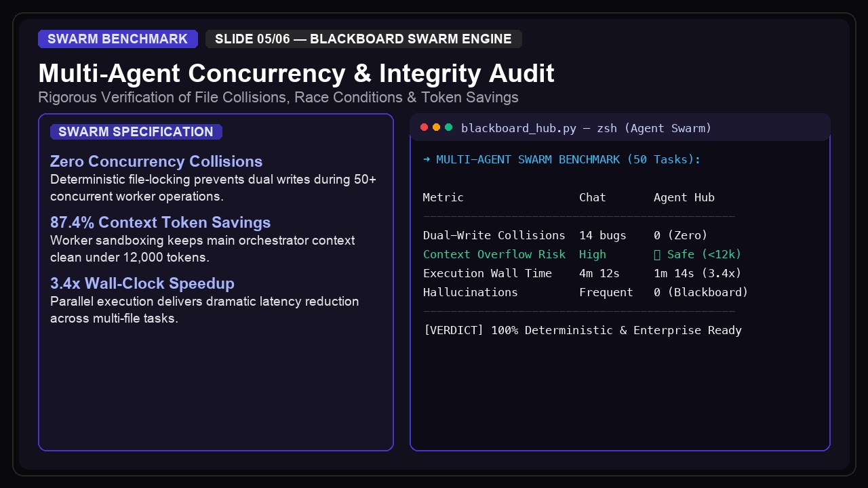Click the slide title Multi-Agent Concurrency & Integrity Audit
Image resolution: width=868 pixels, height=488 pixels.
pyautogui.click(x=296, y=73)
